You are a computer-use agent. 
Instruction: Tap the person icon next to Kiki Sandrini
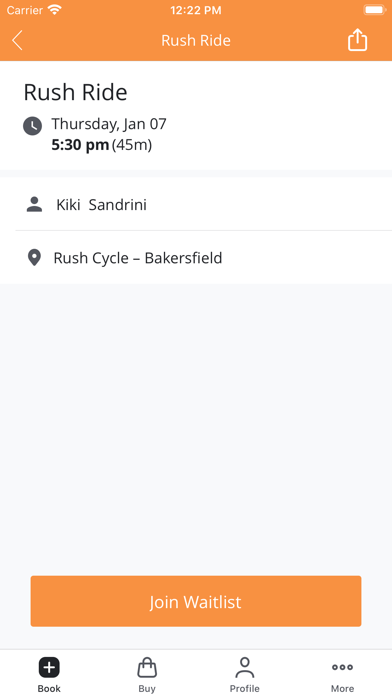tap(34, 205)
